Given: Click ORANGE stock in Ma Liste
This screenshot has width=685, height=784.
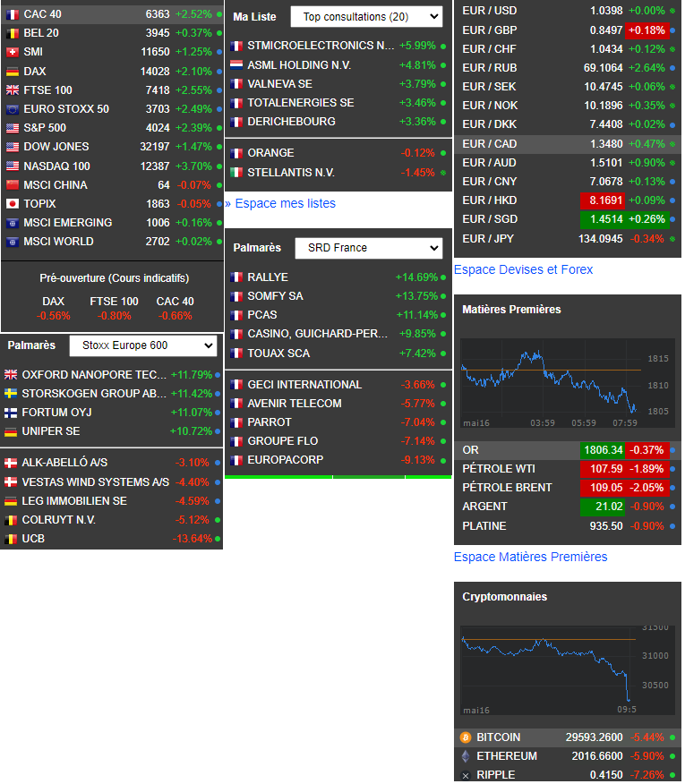Looking at the screenshot, I should point(338,153).
